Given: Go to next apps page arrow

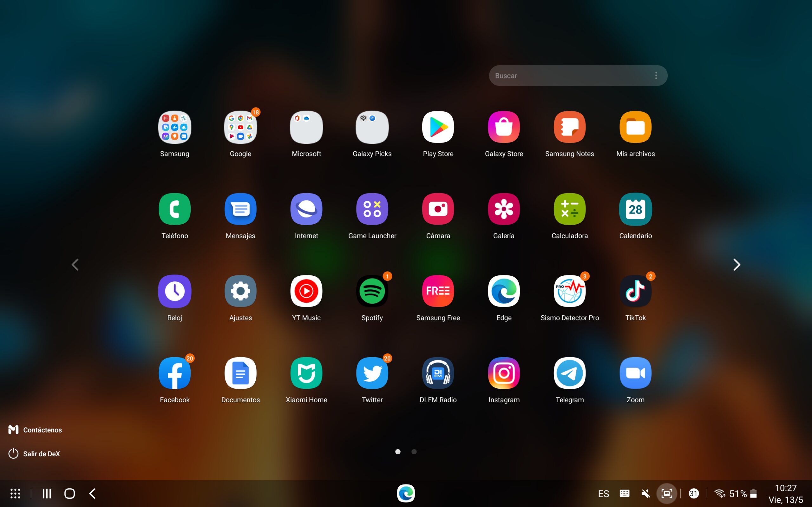Looking at the screenshot, I should tap(736, 265).
